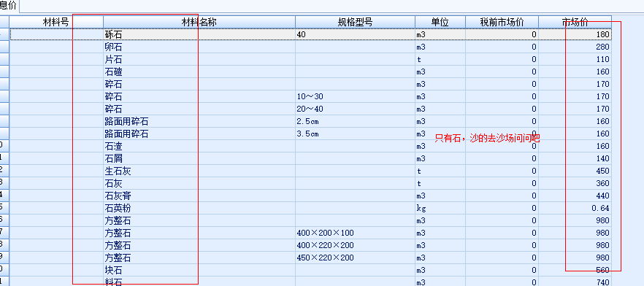The height and width of the screenshot is (286, 644).
Task: Open the 息价 tab at the top
Action: (x=9, y=6)
